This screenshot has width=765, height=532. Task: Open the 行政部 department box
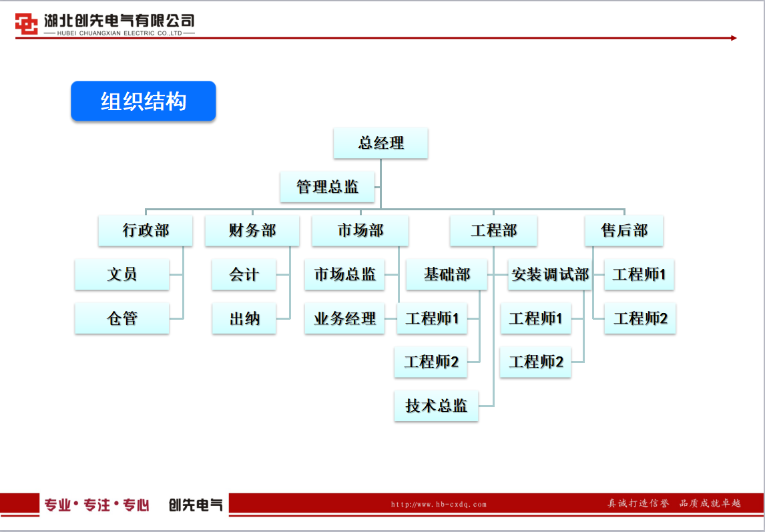(146, 231)
